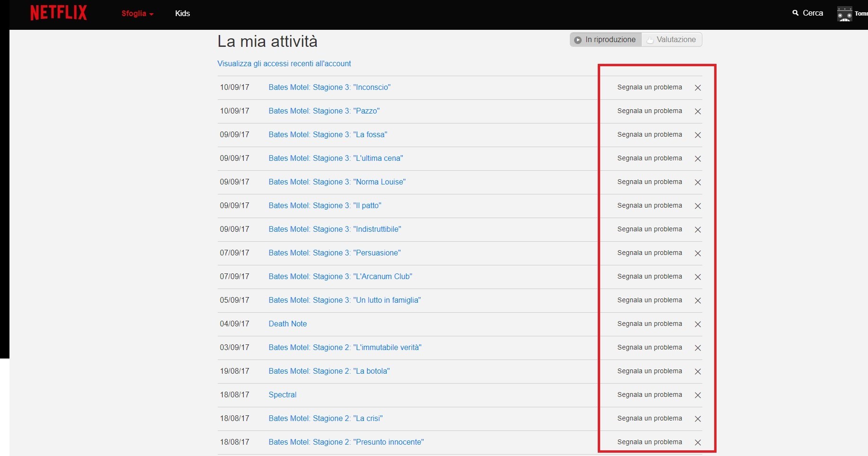Open Bates Motel "Pazzo" episode link

324,111
